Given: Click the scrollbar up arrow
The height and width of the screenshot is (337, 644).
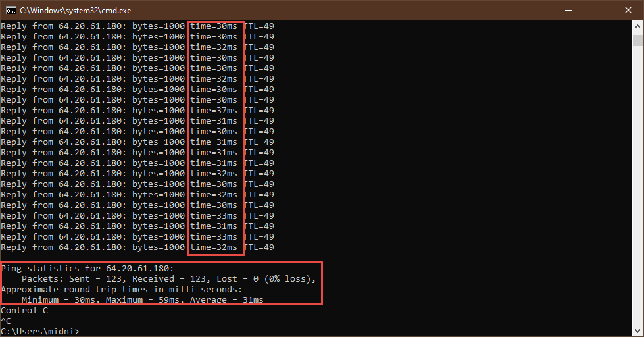Looking at the screenshot, I should (x=637, y=26).
